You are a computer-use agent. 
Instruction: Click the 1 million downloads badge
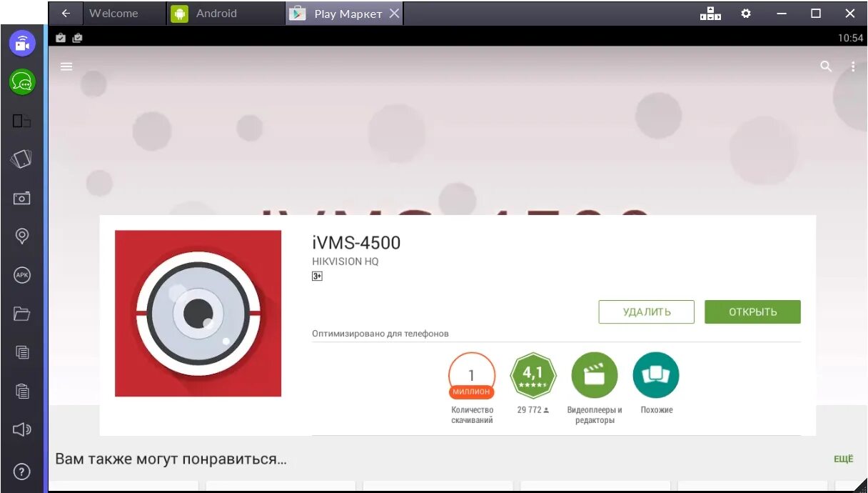point(472,375)
